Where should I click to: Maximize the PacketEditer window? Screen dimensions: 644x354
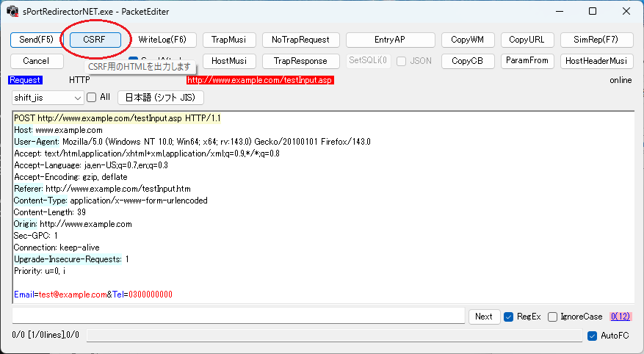click(x=593, y=11)
